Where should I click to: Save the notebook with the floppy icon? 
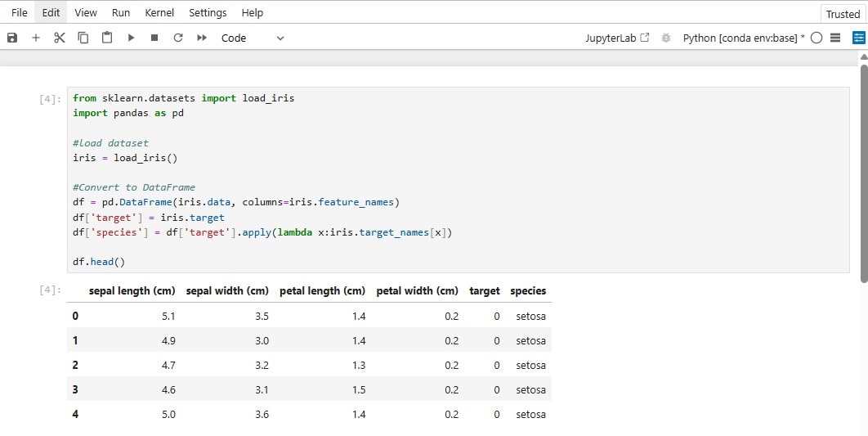(x=12, y=38)
